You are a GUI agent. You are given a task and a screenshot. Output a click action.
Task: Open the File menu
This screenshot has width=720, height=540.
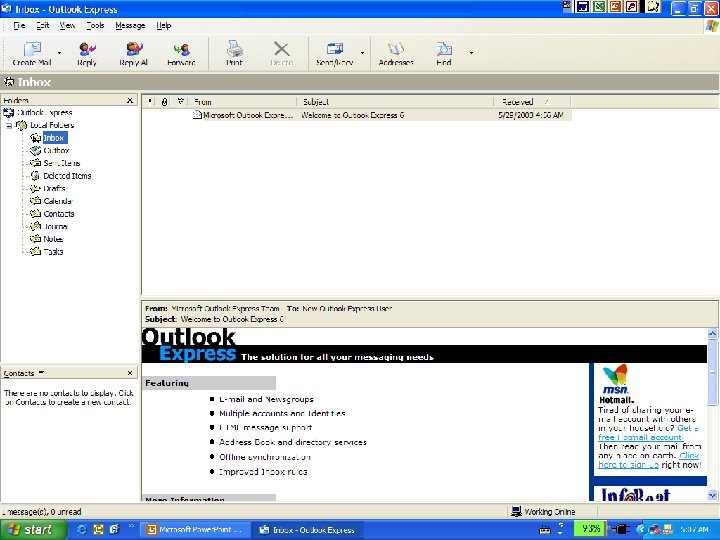[x=19, y=26]
